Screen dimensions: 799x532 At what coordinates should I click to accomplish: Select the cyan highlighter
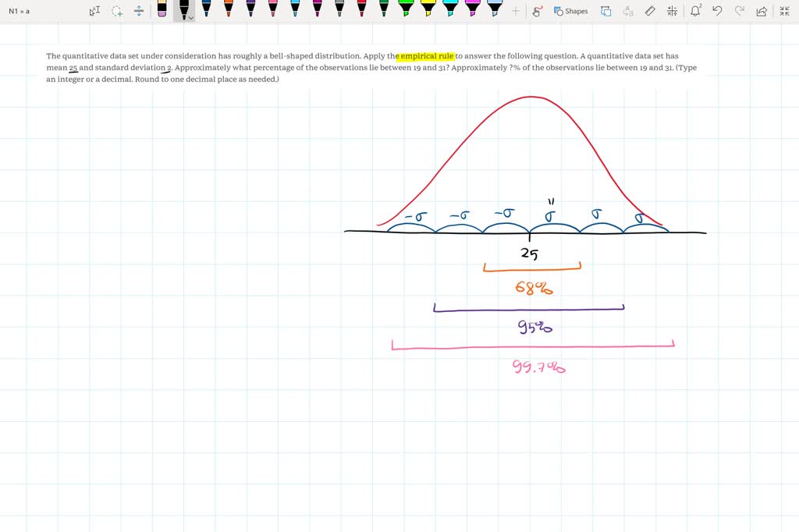click(x=450, y=9)
